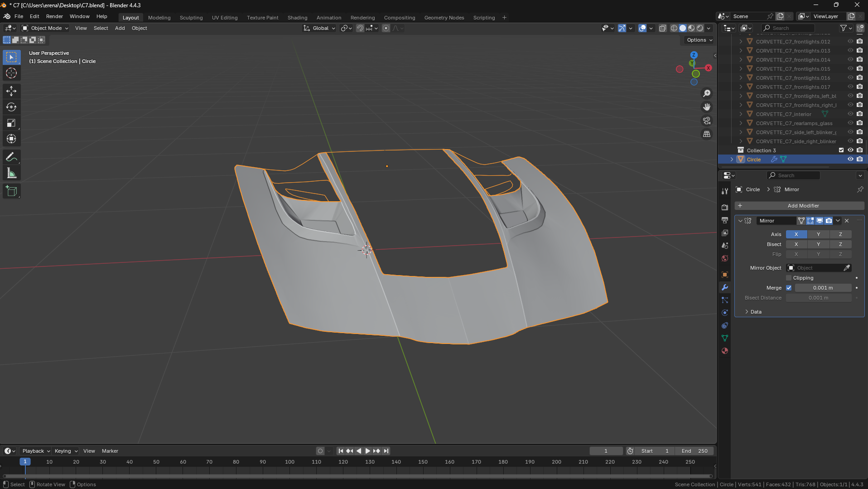The image size is (868, 489).
Task: Enable the Clipping checkbox
Action: (789, 278)
